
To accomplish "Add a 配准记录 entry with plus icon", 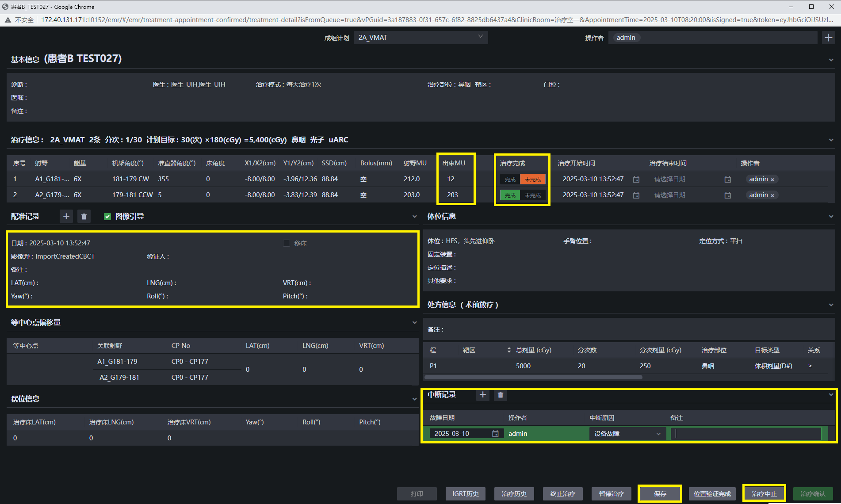I will click(x=66, y=216).
